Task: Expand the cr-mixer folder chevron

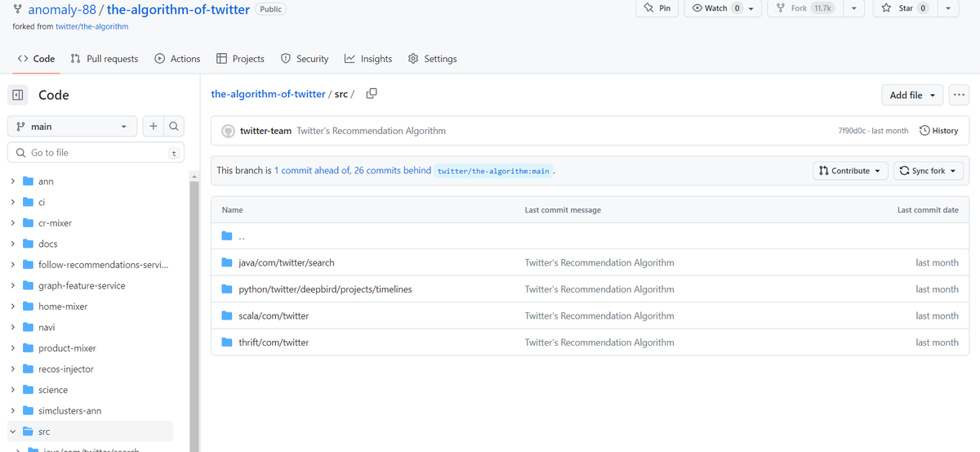Action: (13, 222)
